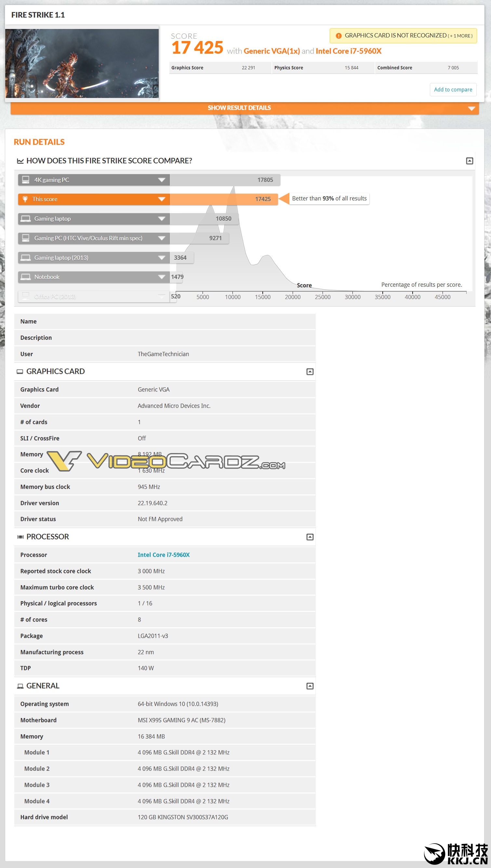Click the 9271 HTC Vive min spec score bar
Screen dimensions: 491x868
199,238
